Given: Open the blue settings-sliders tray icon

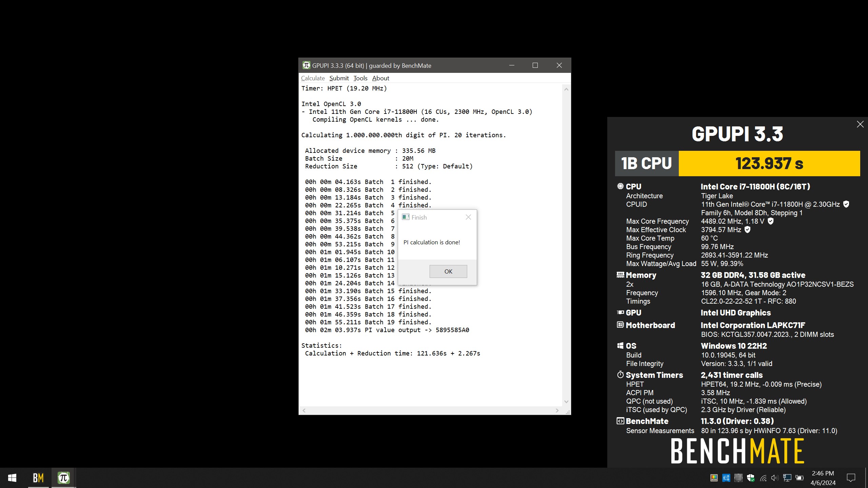Looking at the screenshot, I should click(726, 478).
